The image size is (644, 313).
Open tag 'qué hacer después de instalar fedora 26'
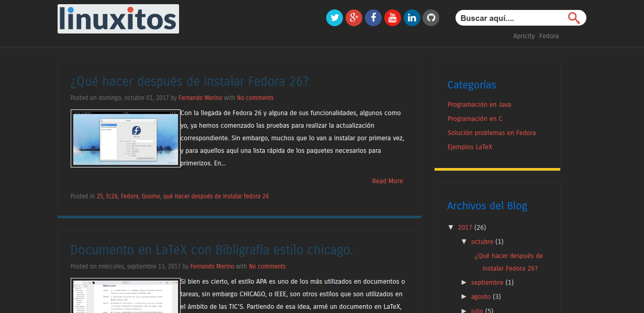click(x=216, y=196)
